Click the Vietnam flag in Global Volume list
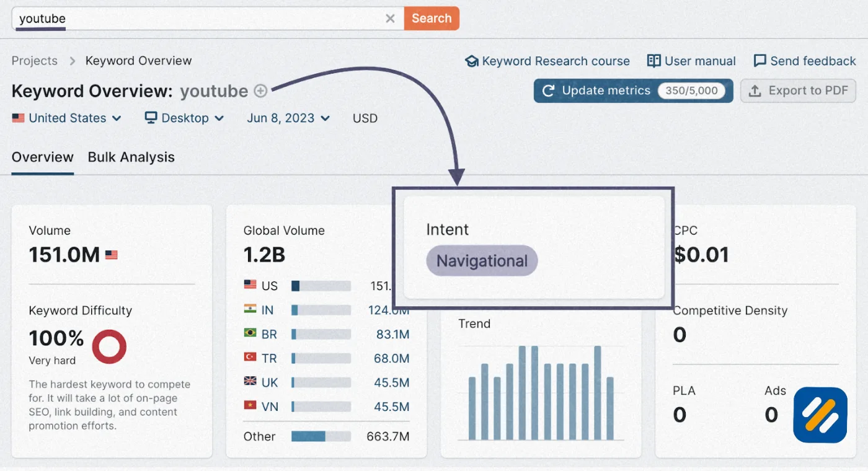Viewport: 868px width, 471px height. pyautogui.click(x=250, y=406)
